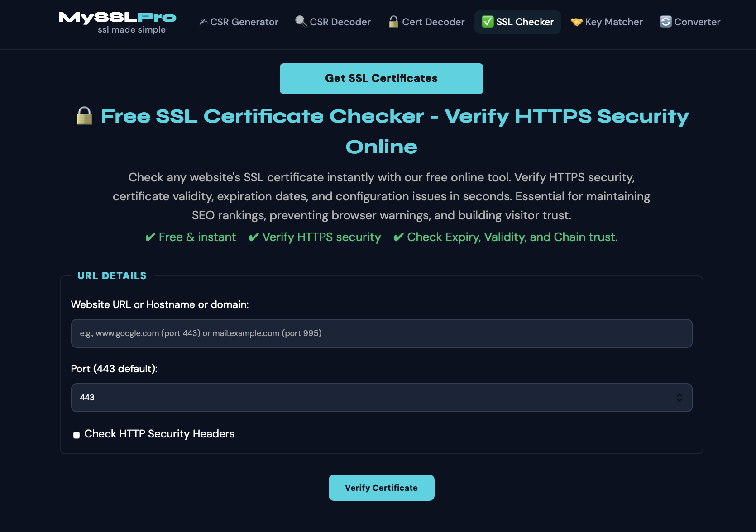Click the 'ssl made simple' tagline
756x532 pixels.
(x=132, y=30)
